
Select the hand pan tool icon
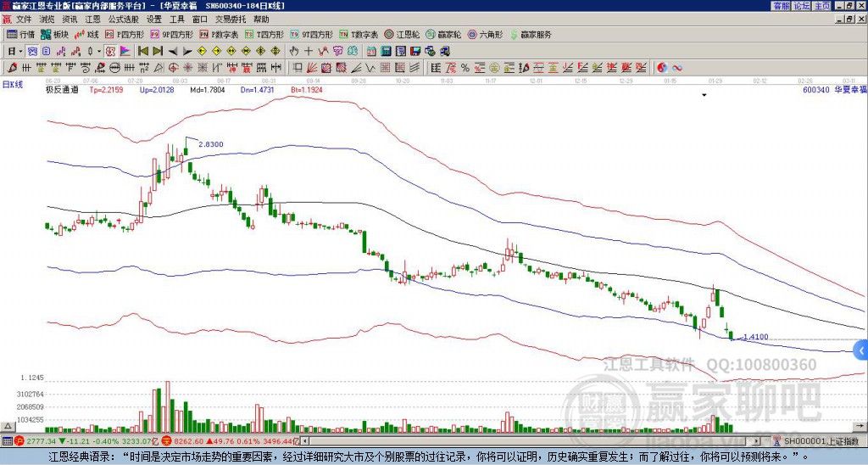click(293, 51)
